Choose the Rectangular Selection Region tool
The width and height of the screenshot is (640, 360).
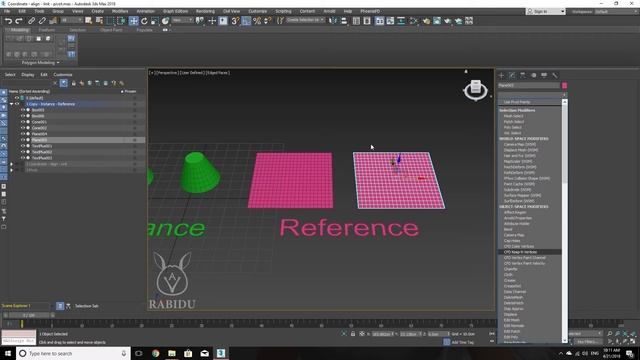pos(110,20)
